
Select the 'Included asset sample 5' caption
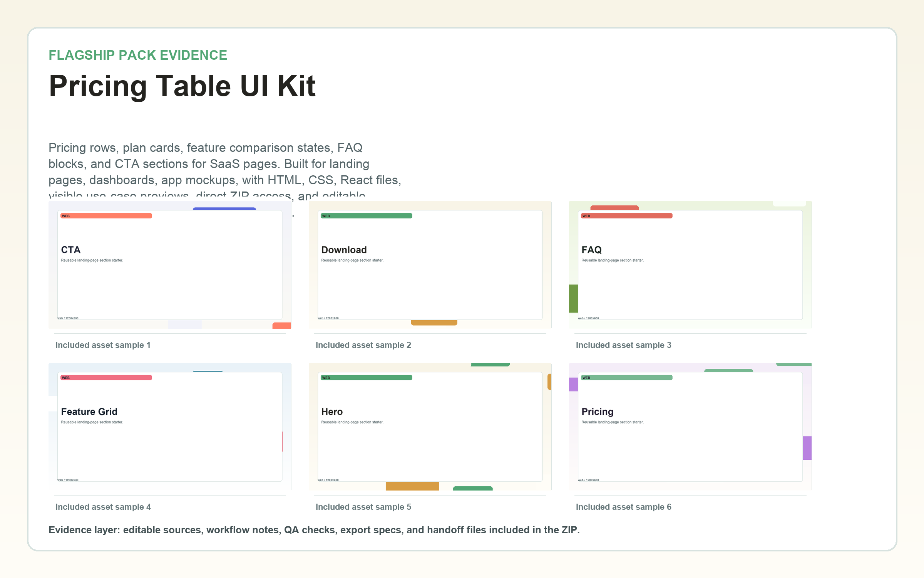(363, 507)
